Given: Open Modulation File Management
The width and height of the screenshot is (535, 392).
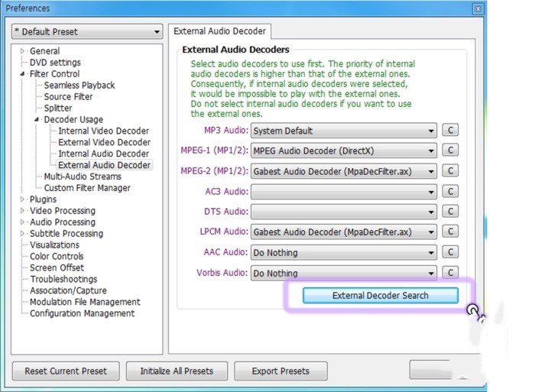Looking at the screenshot, I should pos(85,302).
